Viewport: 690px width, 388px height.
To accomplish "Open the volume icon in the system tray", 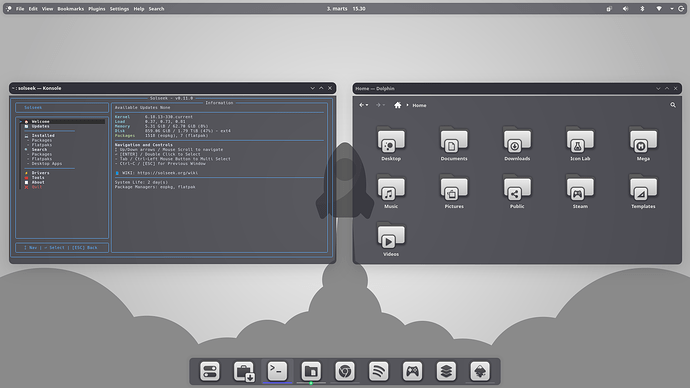I will pos(625,9).
